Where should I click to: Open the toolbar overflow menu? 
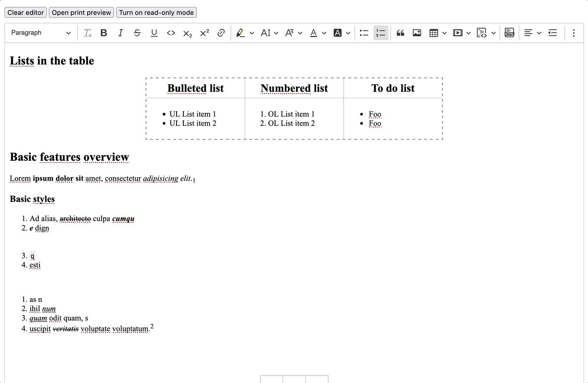pyautogui.click(x=574, y=33)
